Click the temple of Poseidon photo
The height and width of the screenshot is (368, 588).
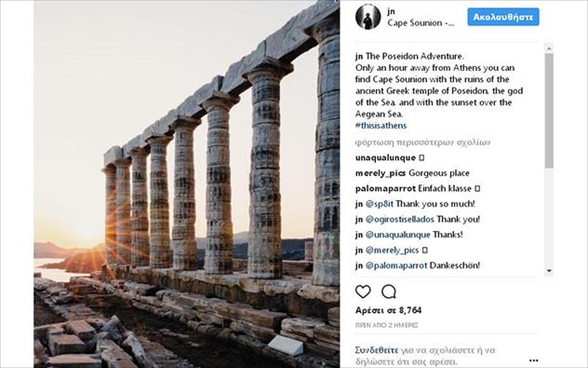pos(186,184)
